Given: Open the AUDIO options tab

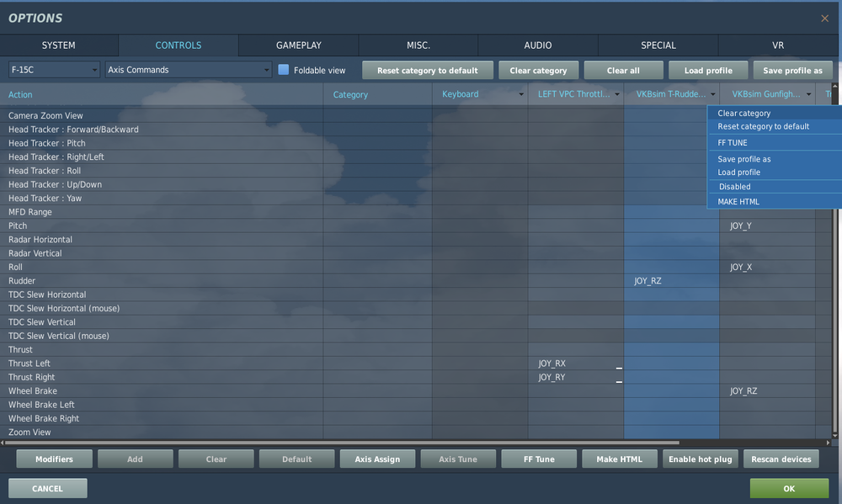Looking at the screenshot, I should pos(538,45).
